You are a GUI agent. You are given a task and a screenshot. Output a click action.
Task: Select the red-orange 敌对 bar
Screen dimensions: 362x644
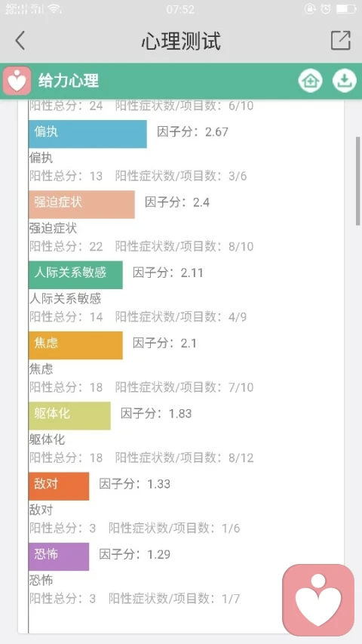coord(59,486)
